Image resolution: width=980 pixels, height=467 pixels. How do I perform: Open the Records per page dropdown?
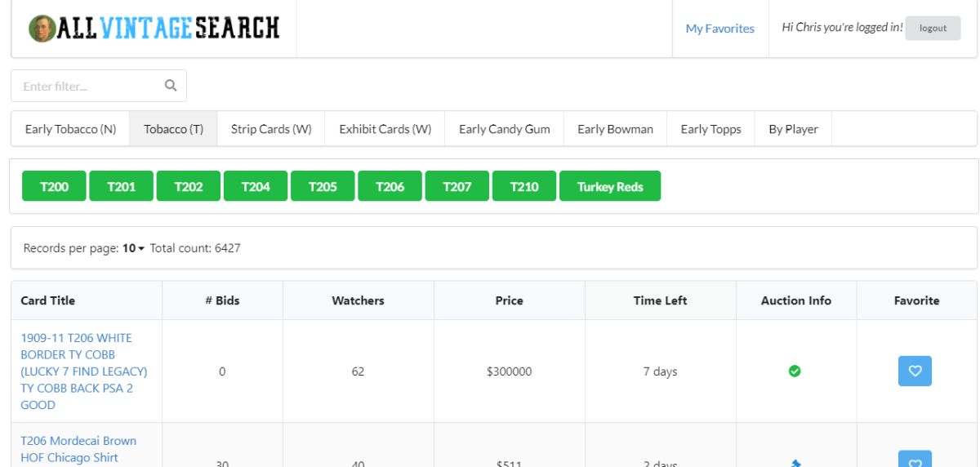[x=133, y=248]
